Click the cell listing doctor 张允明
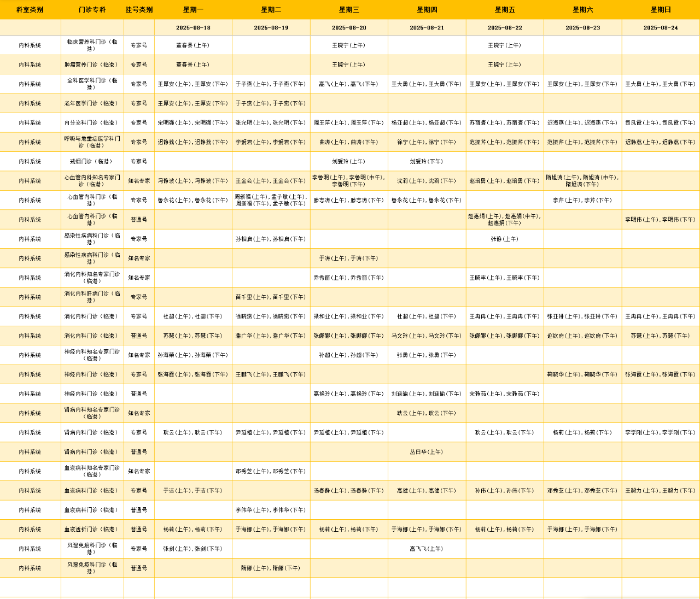The width and height of the screenshot is (700, 599). [271, 123]
